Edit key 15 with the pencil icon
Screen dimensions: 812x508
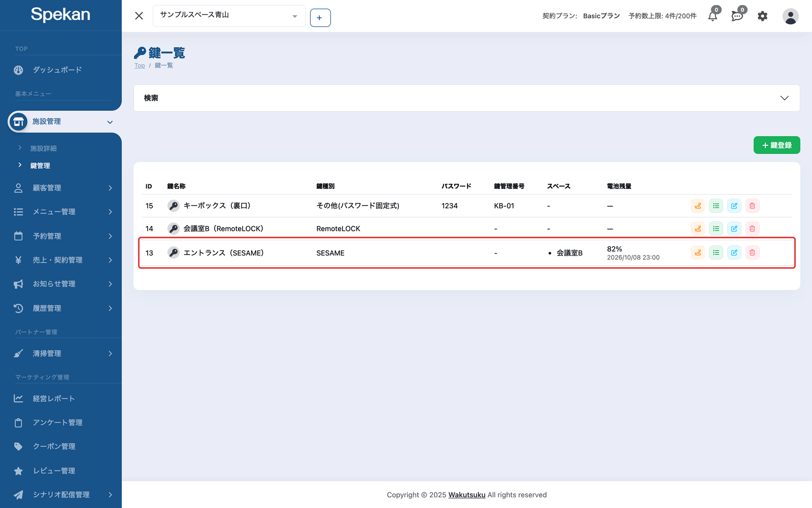click(734, 206)
